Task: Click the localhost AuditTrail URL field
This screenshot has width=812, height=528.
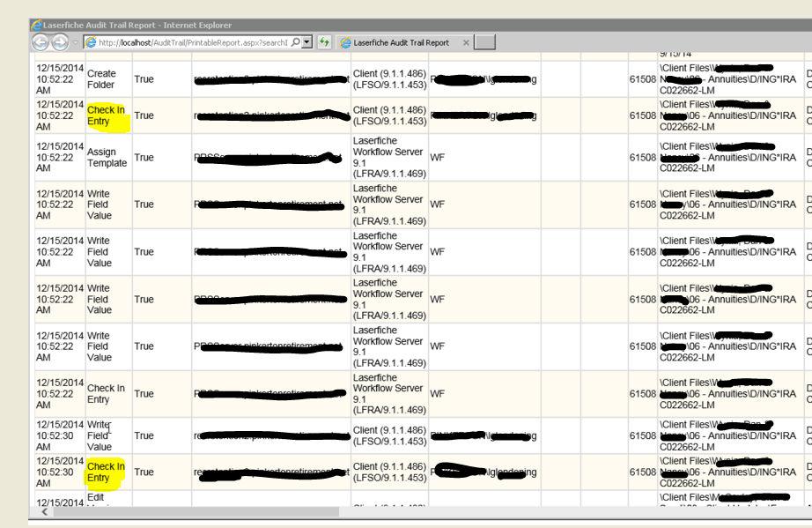Action: 193,42
